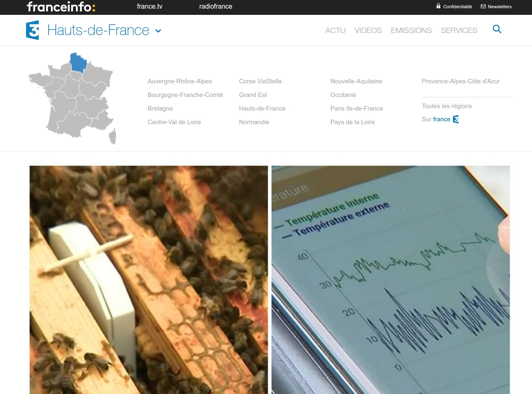Open the Hauts-de-France region title

click(98, 30)
